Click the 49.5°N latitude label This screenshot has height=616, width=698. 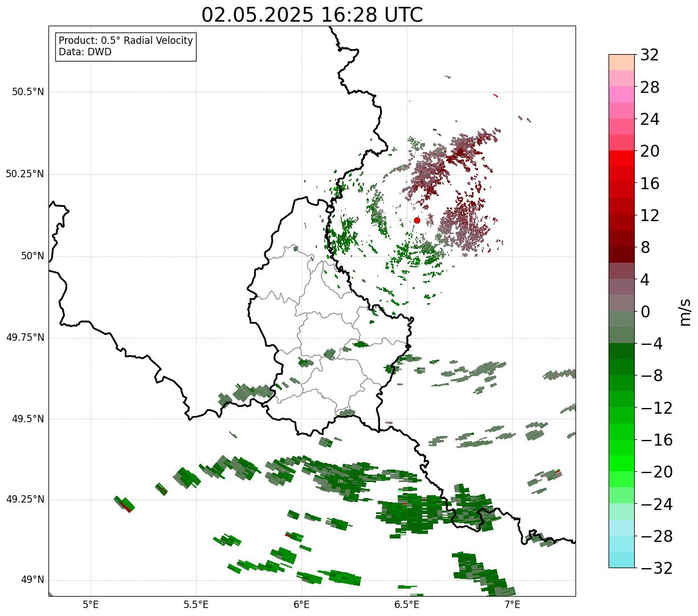(28, 419)
